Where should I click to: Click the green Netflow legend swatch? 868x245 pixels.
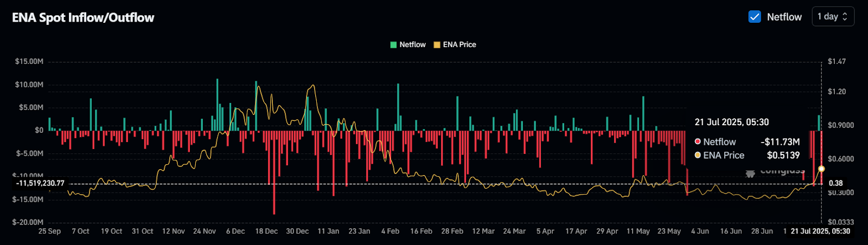pyautogui.click(x=393, y=45)
